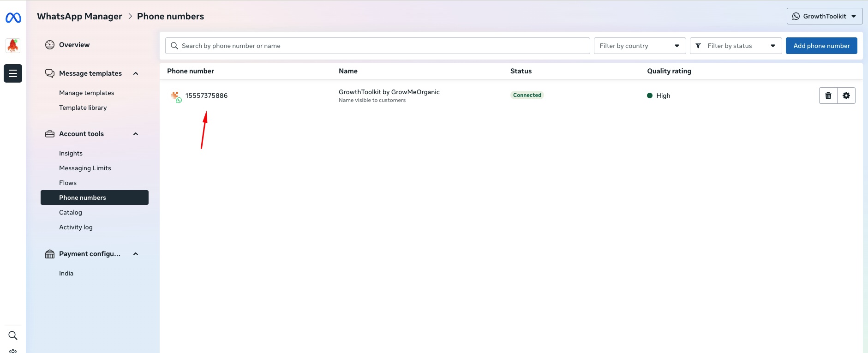
Task: Delete phone number 15557375886 via trash icon
Action: pos(828,96)
